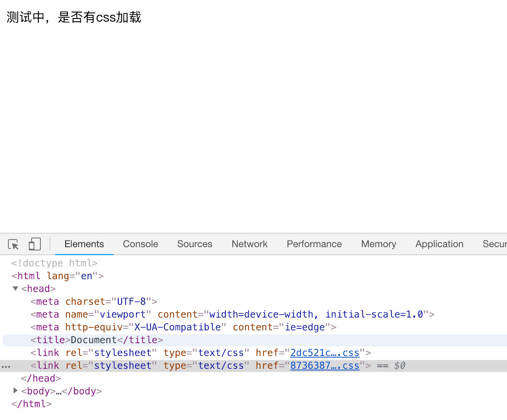The height and width of the screenshot is (420, 507).
Task: Expand the body element node
Action: click(16, 390)
